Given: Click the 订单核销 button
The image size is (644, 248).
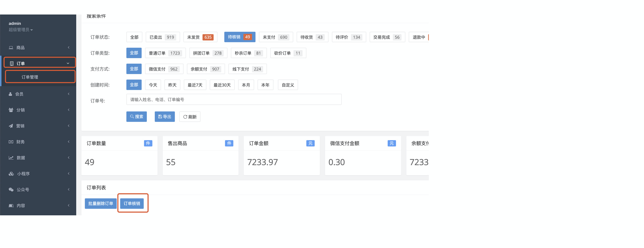Looking at the screenshot, I should pos(132,204).
